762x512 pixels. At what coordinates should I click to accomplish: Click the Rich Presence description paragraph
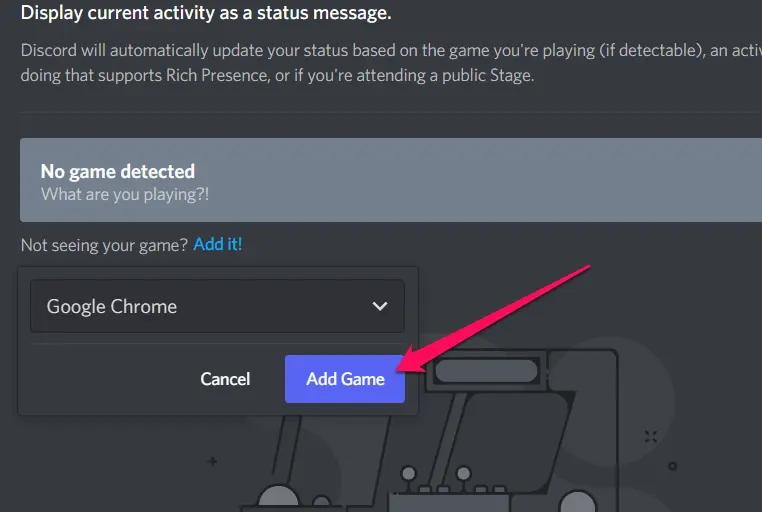coord(391,63)
